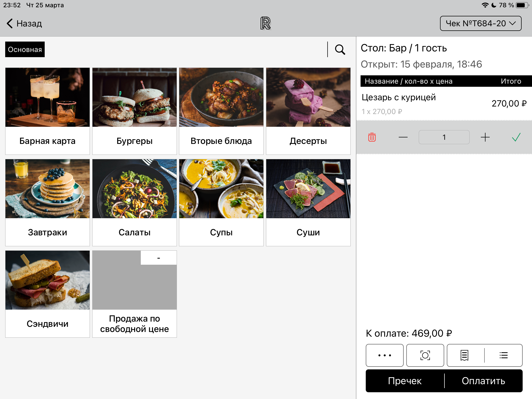Select the Основная menu tab
This screenshot has width=532, height=399.
pos(25,49)
